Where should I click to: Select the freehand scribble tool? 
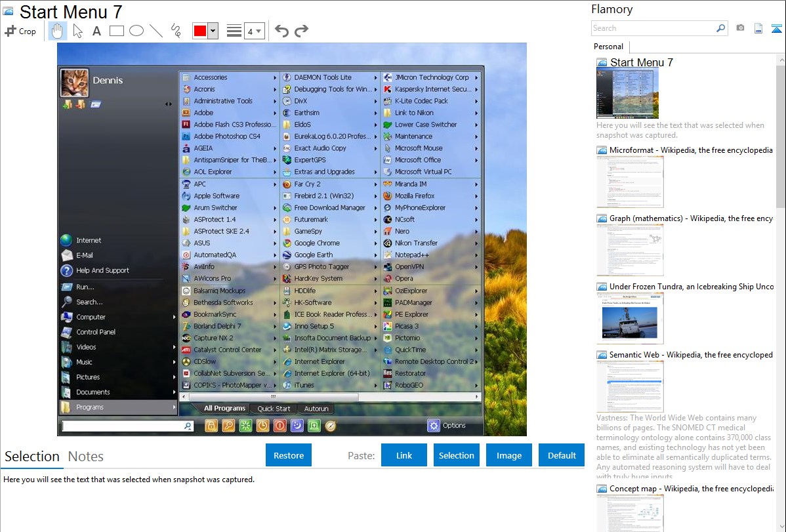point(176,31)
